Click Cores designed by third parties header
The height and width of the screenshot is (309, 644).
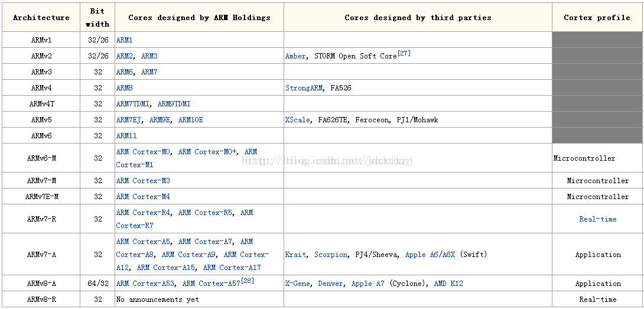coord(418,18)
